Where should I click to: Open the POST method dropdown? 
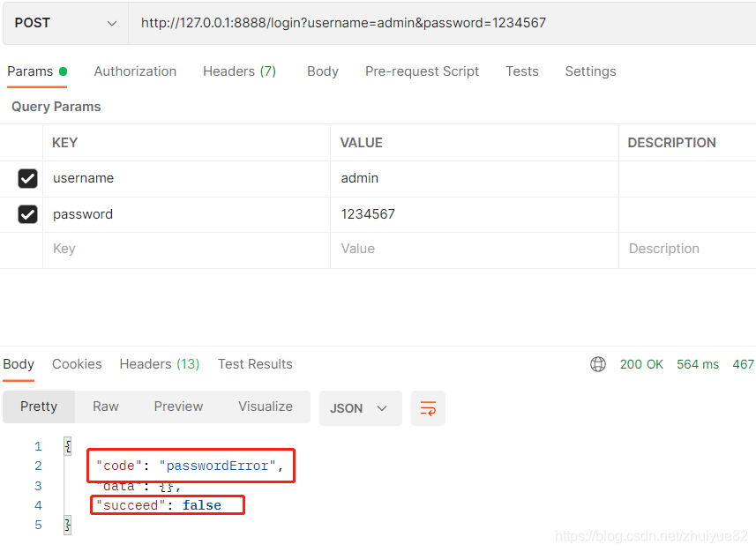click(65, 23)
